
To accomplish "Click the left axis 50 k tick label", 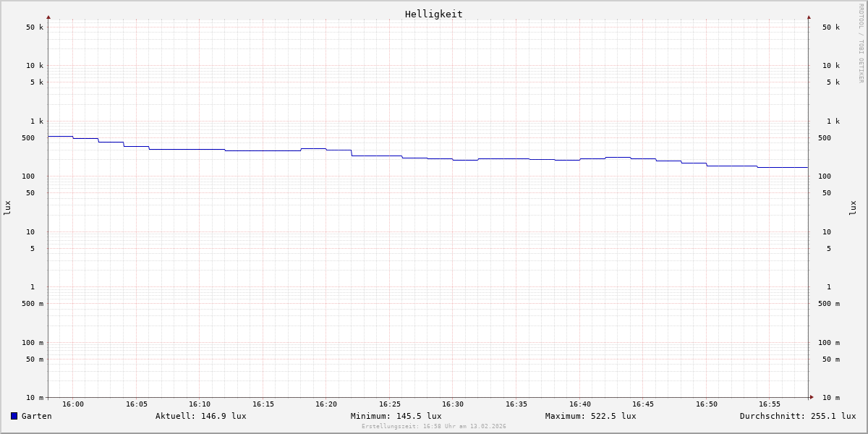I will pyautogui.click(x=35, y=27).
